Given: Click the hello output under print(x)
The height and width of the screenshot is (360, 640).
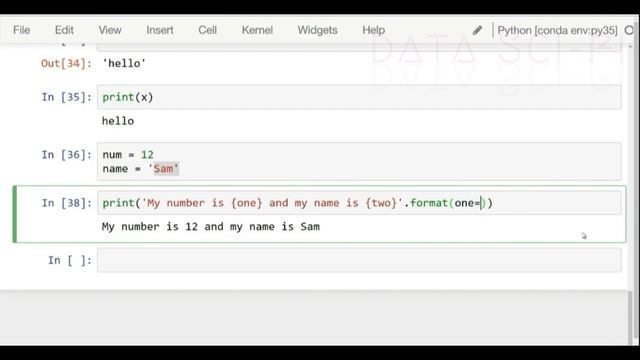Looking at the screenshot, I should 118,121.
